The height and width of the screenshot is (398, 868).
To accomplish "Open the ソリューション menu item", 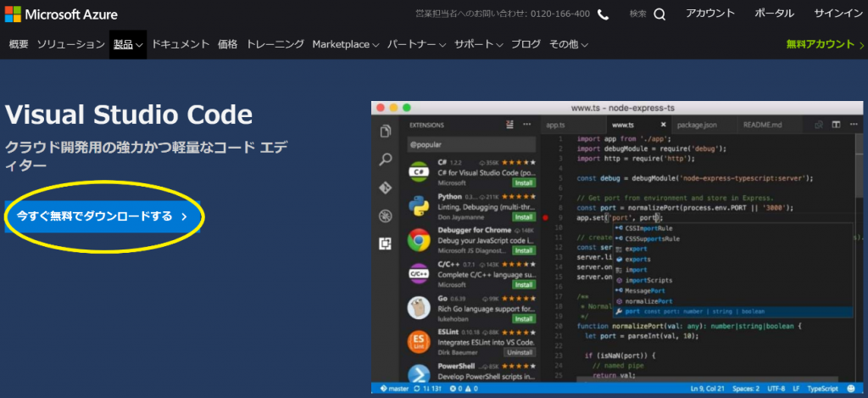I will [71, 44].
